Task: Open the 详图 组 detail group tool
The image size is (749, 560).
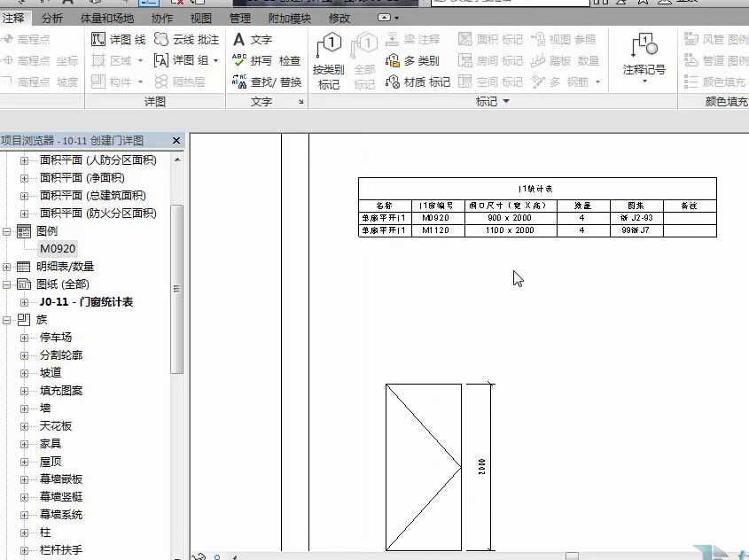Action: point(185,61)
